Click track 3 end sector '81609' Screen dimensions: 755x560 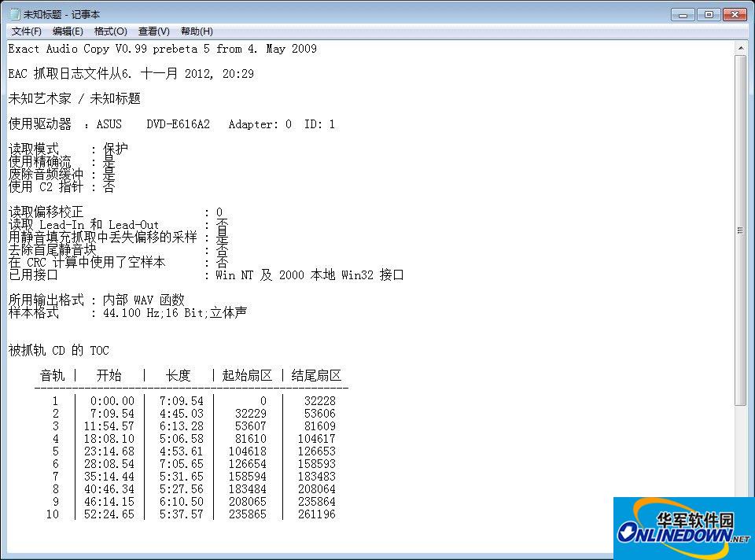pos(320,426)
